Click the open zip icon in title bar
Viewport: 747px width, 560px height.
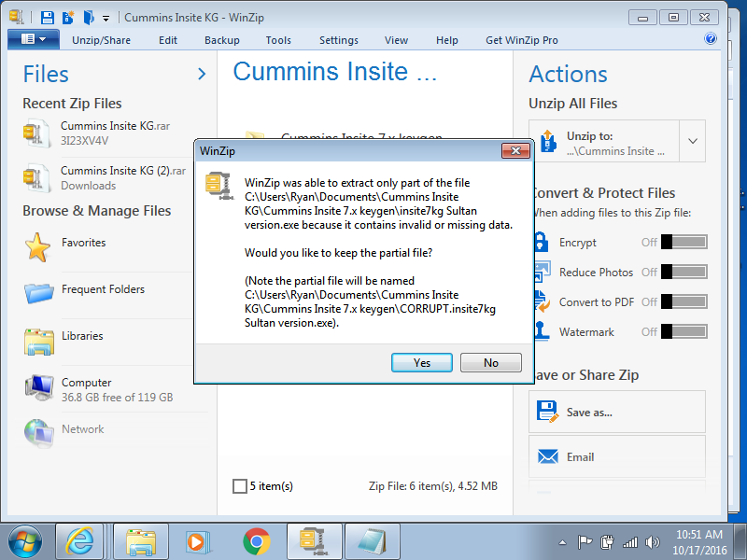tap(88, 18)
